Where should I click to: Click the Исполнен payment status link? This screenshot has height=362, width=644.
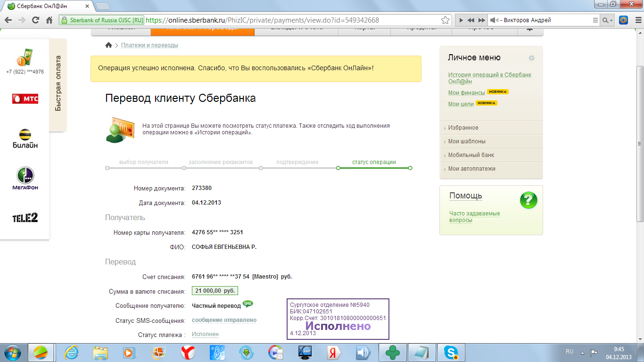pos(205,334)
